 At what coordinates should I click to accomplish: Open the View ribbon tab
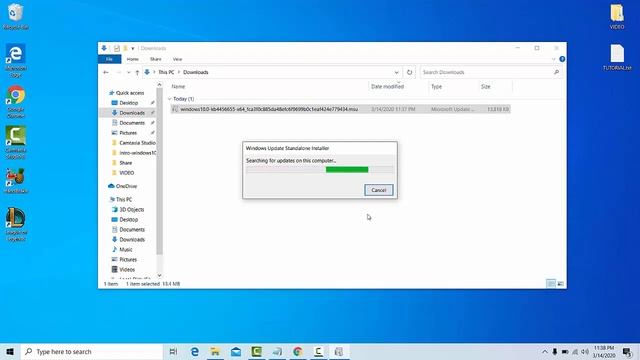pos(177,59)
